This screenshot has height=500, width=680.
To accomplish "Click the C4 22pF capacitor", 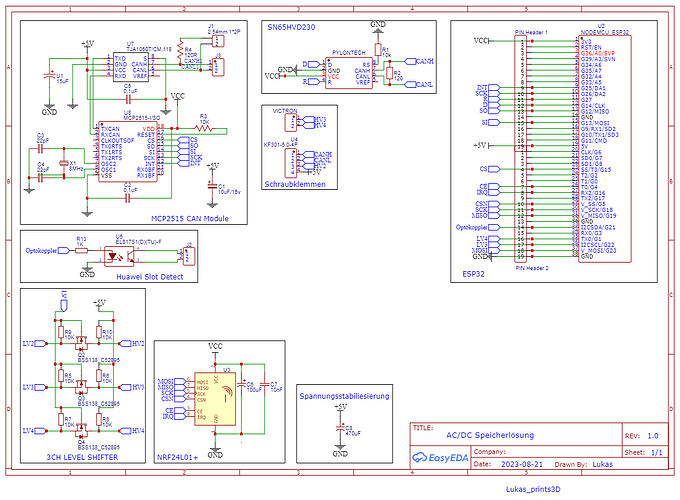I will [x=41, y=178].
